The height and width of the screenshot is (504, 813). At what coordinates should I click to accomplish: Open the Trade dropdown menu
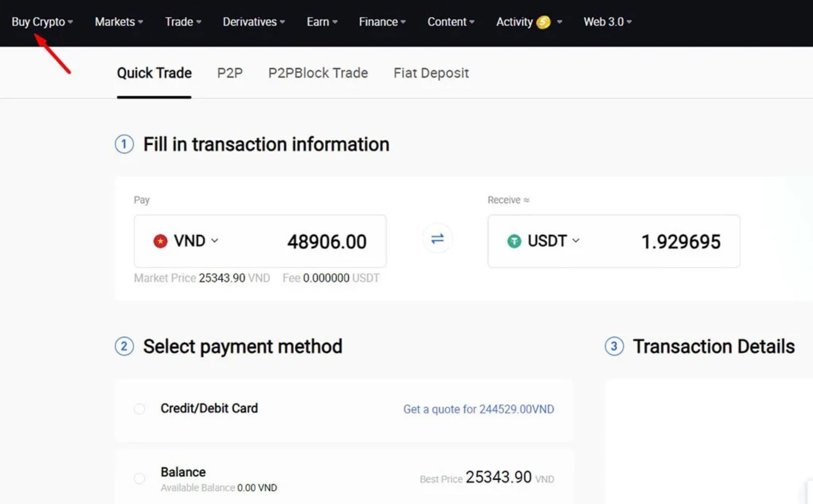click(x=183, y=22)
